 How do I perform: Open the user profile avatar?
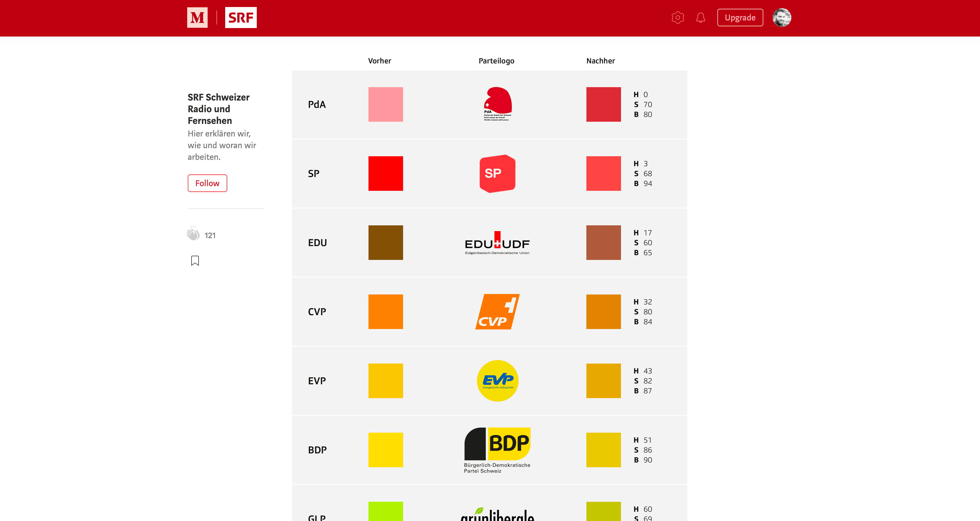782,18
